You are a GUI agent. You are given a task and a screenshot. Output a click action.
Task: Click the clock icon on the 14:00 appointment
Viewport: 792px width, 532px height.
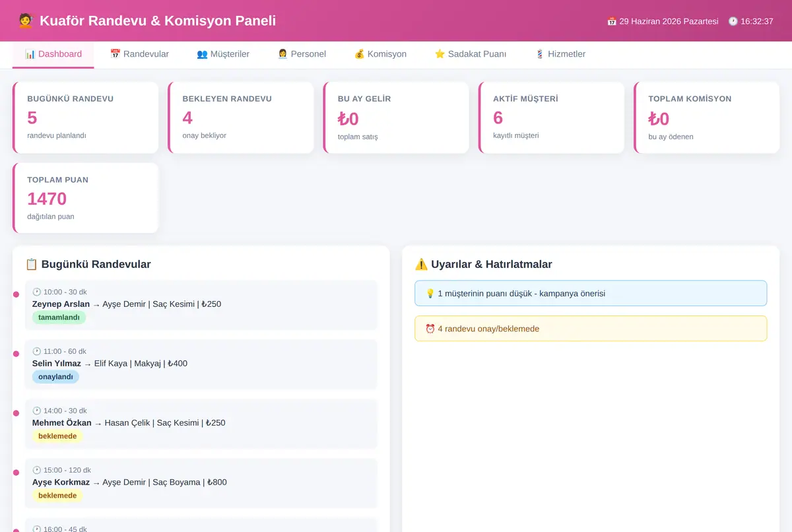pos(37,411)
